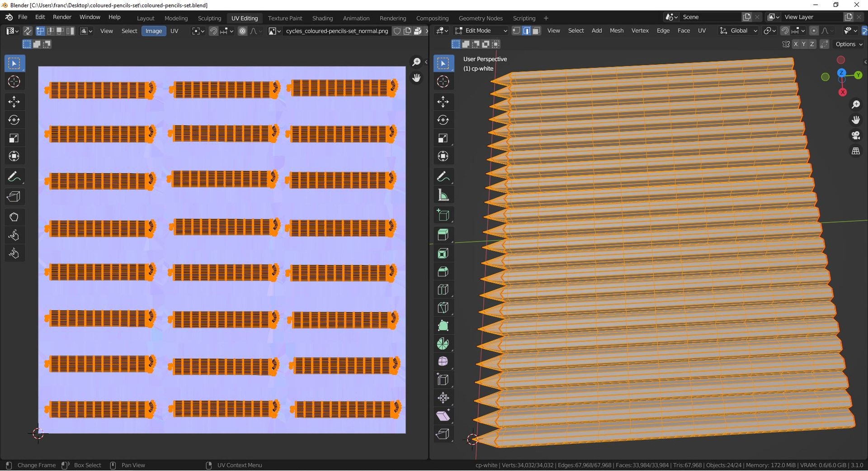Switch to orthographic/perspective grid view icon
The image size is (868, 471).
855,151
